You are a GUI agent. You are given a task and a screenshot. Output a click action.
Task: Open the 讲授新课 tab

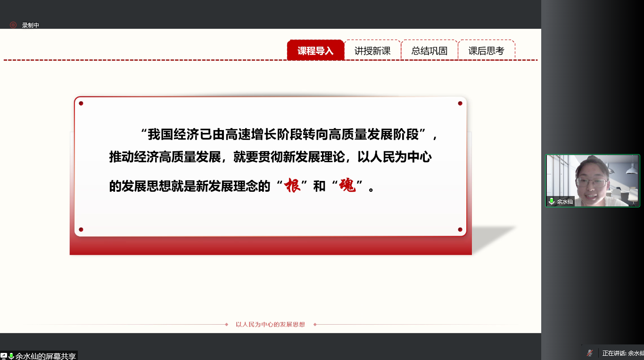coord(372,50)
